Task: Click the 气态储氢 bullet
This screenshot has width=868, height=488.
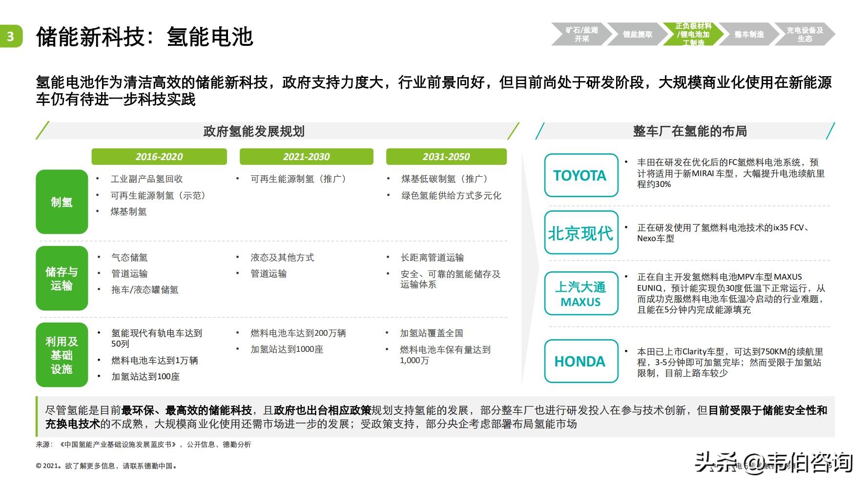Action: pyautogui.click(x=129, y=257)
